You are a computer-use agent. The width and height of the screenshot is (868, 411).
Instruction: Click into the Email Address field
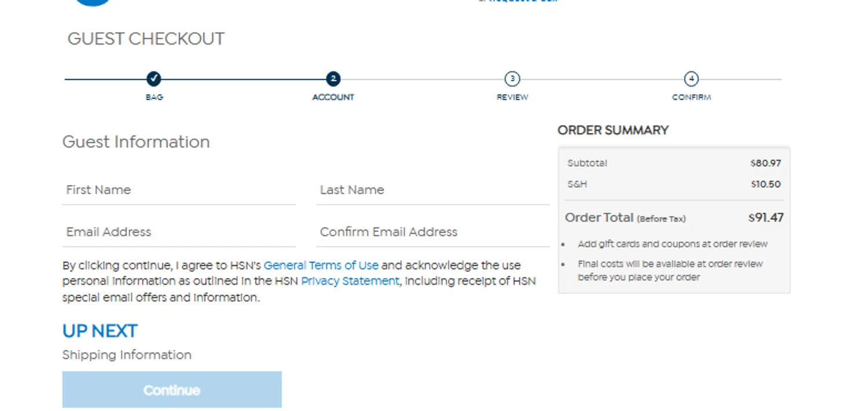pyautogui.click(x=179, y=232)
